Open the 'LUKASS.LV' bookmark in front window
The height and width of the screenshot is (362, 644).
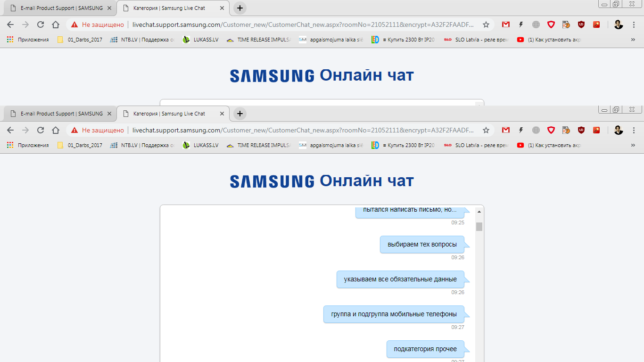[x=200, y=145]
